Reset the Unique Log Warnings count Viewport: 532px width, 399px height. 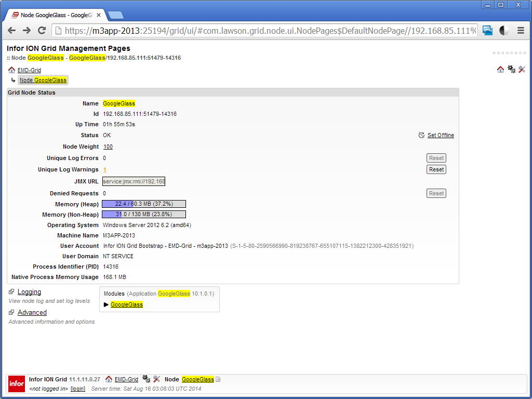click(x=436, y=169)
